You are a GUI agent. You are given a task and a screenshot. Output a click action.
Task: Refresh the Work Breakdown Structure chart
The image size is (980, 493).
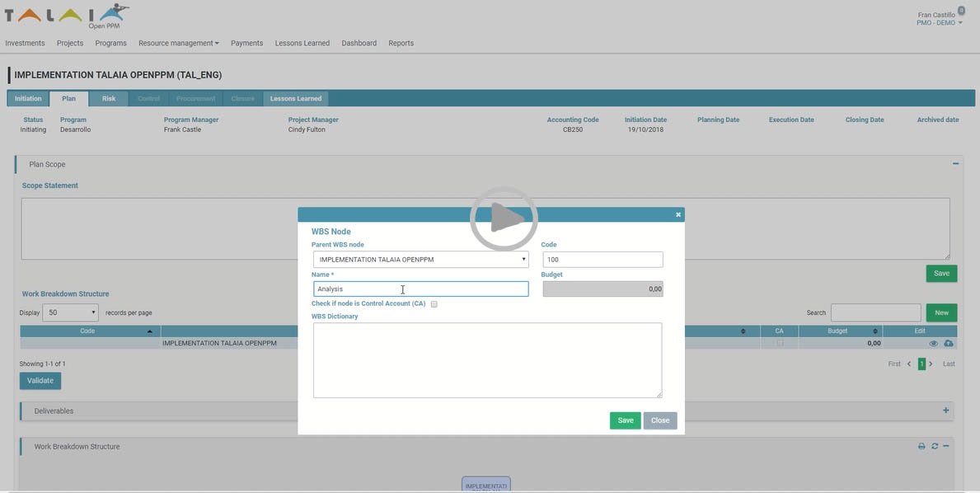(935, 446)
